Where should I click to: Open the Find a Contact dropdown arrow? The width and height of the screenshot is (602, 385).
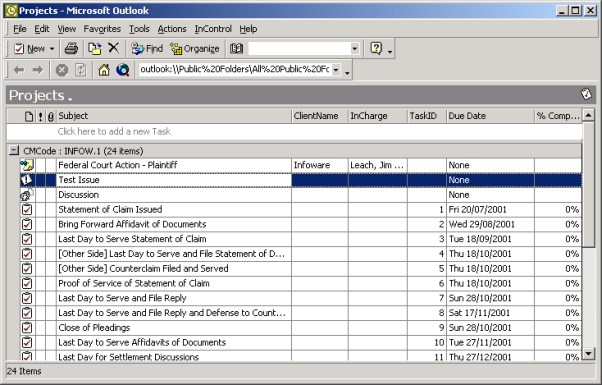pos(355,49)
